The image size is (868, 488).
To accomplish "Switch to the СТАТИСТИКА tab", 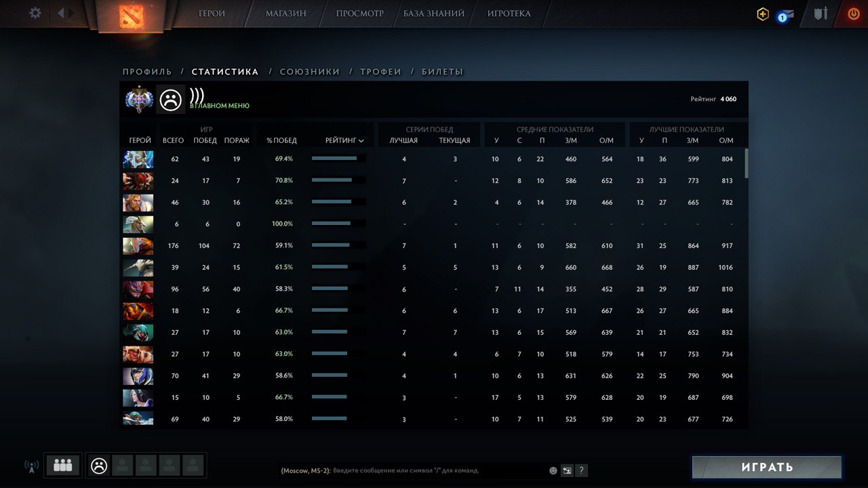I will [225, 72].
